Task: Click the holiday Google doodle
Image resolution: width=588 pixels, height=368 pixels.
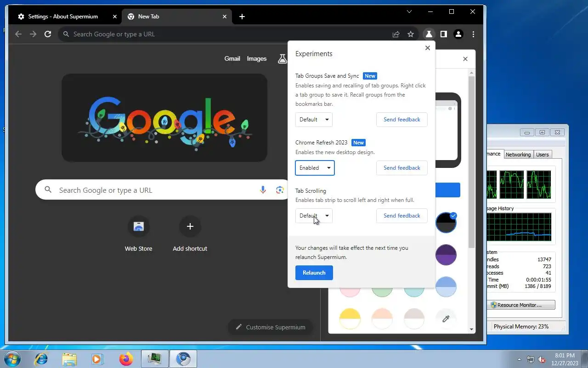Action: (x=164, y=118)
